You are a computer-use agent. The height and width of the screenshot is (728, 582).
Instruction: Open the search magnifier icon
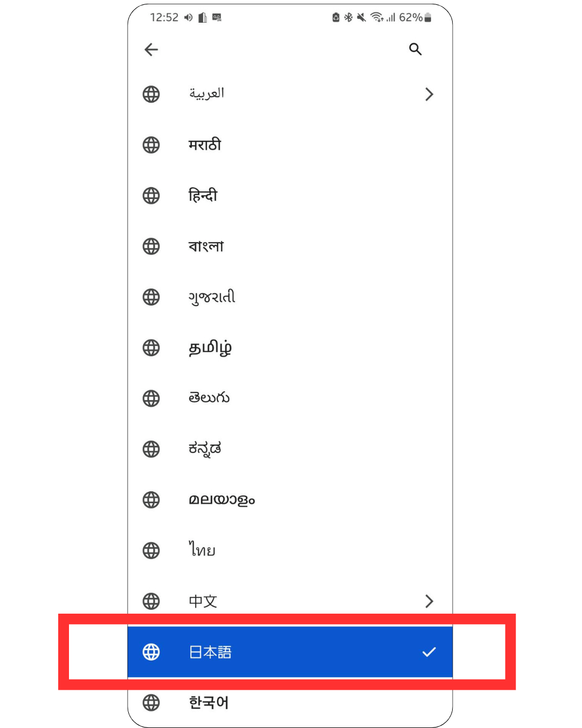point(415,49)
